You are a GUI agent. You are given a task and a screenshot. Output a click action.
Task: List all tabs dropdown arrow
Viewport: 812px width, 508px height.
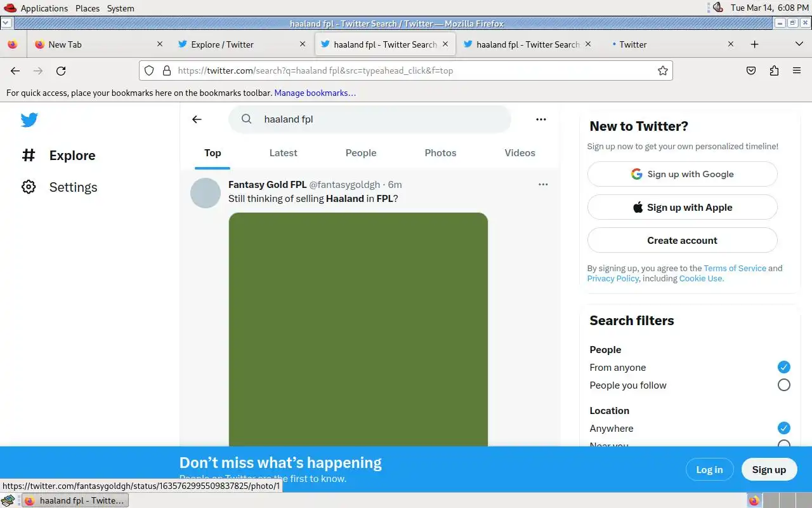[799, 44]
